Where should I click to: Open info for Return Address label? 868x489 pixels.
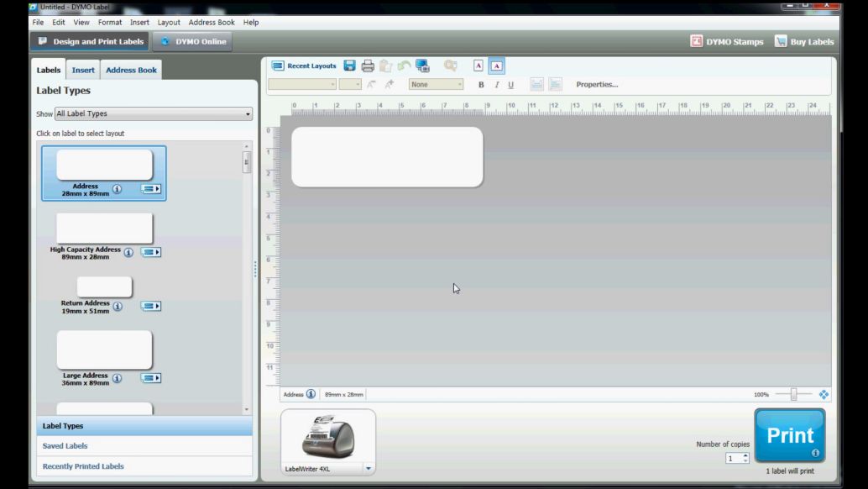(118, 307)
